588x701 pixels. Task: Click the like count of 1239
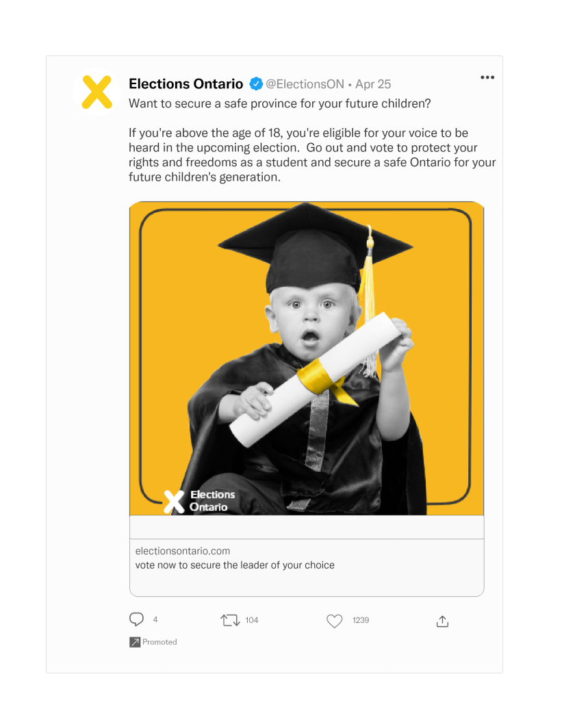361,620
